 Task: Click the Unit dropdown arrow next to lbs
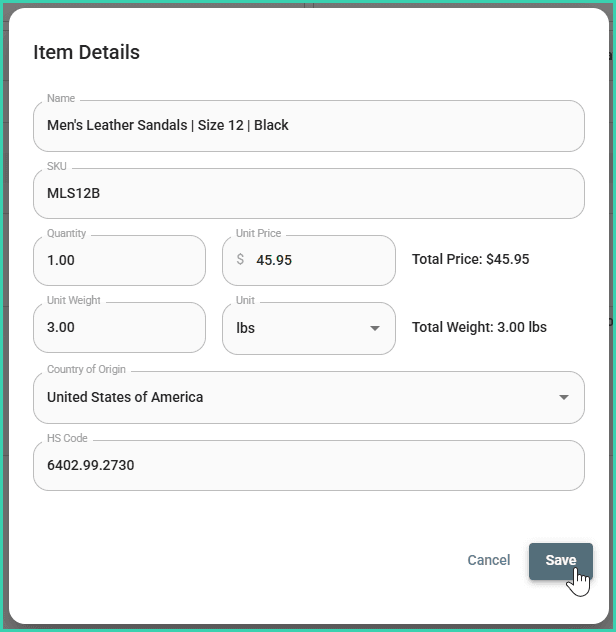pos(375,328)
